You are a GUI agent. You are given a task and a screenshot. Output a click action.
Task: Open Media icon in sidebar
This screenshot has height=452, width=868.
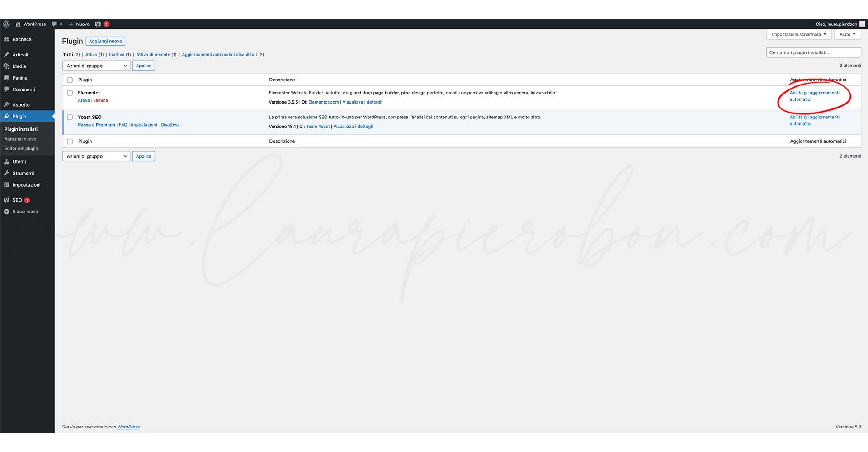[x=7, y=66]
